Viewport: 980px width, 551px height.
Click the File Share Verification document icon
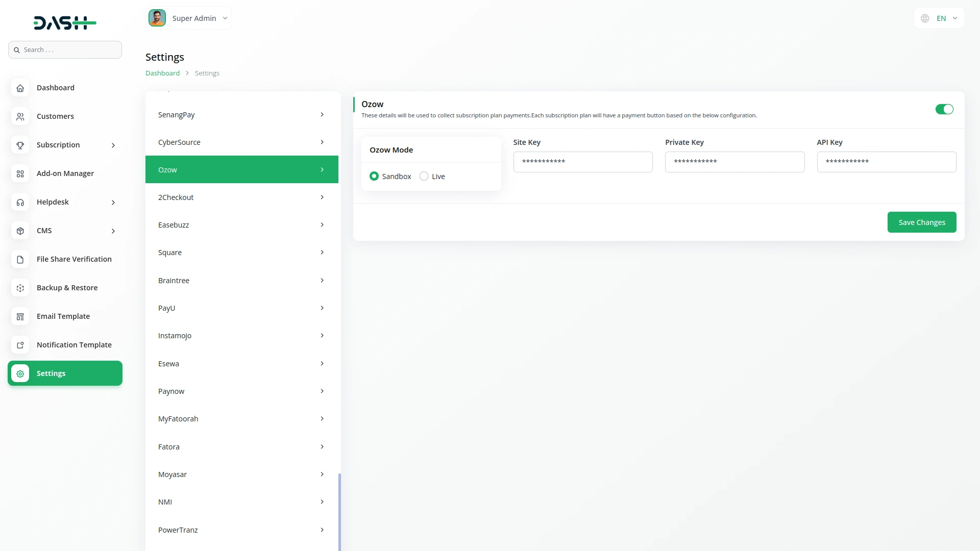20,259
